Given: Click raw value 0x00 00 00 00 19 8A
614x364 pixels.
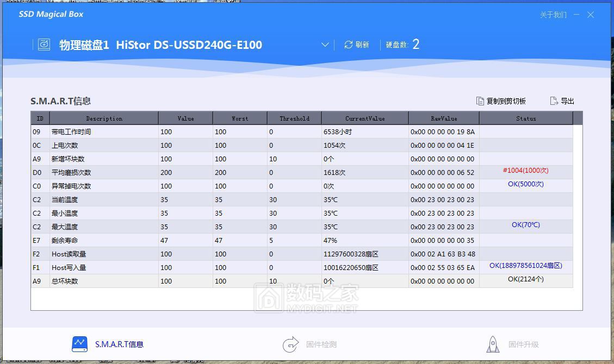Looking at the screenshot, I should [x=443, y=132].
